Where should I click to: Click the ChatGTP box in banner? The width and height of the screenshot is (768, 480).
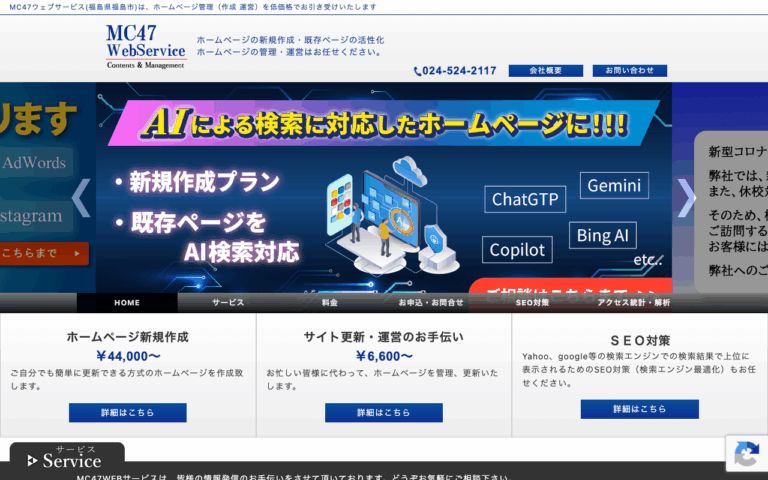coord(525,199)
